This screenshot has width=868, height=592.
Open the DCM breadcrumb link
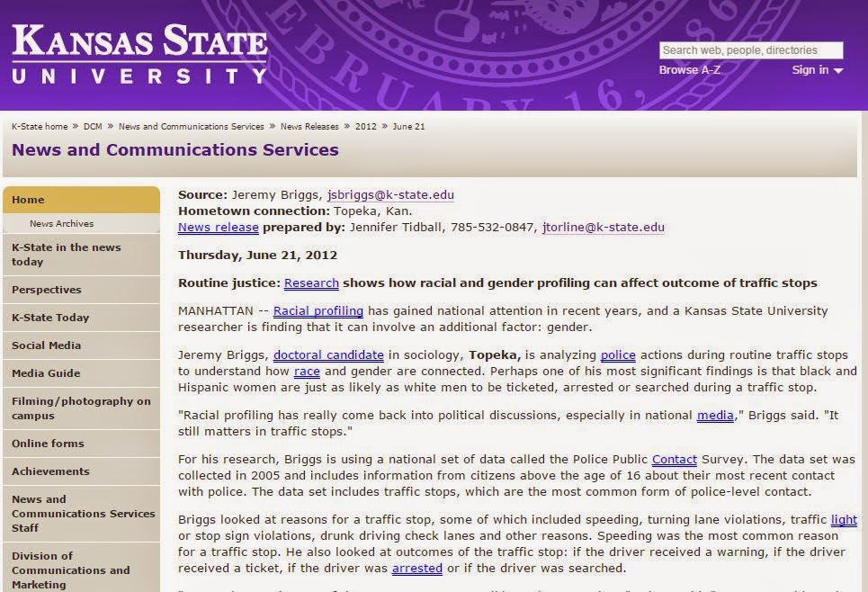(x=93, y=126)
